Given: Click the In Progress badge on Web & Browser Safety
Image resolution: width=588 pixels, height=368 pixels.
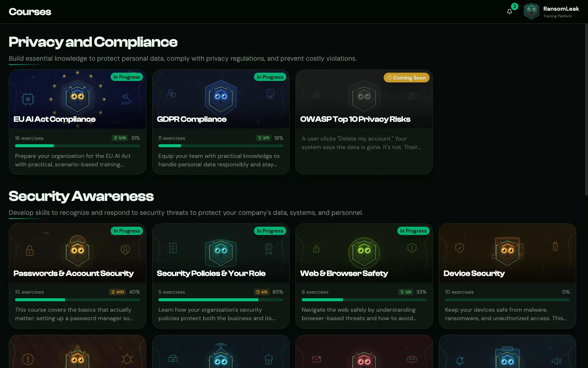Looking at the screenshot, I should pyautogui.click(x=413, y=231).
